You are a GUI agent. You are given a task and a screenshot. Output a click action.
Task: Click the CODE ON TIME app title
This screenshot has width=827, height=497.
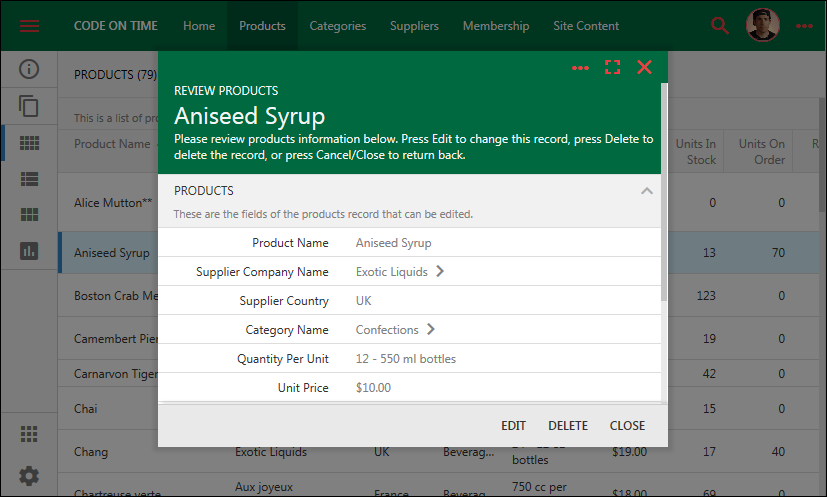pos(116,26)
